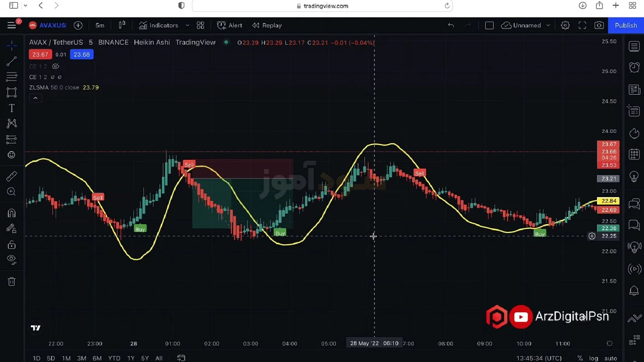Viewport: 644px width, 362px height.
Task: Change the 5m timeframe interval
Action: [x=100, y=25]
